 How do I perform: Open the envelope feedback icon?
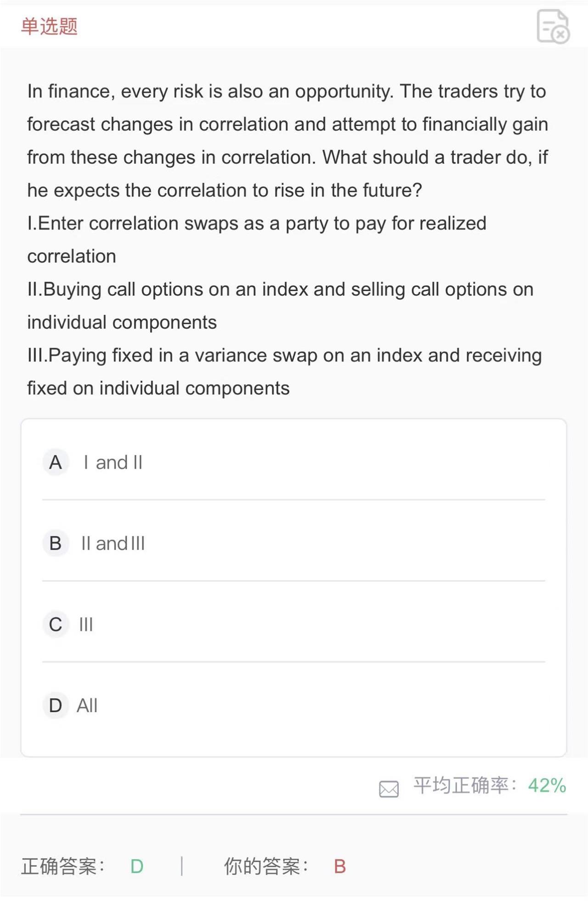(389, 789)
